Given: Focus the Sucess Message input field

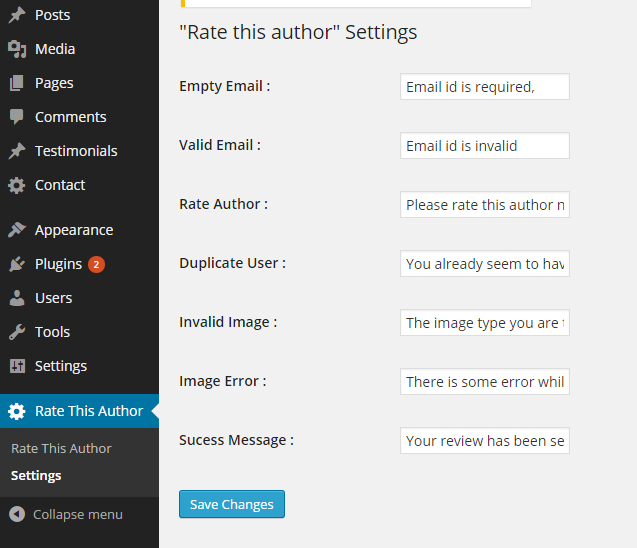Looking at the screenshot, I should 485,440.
